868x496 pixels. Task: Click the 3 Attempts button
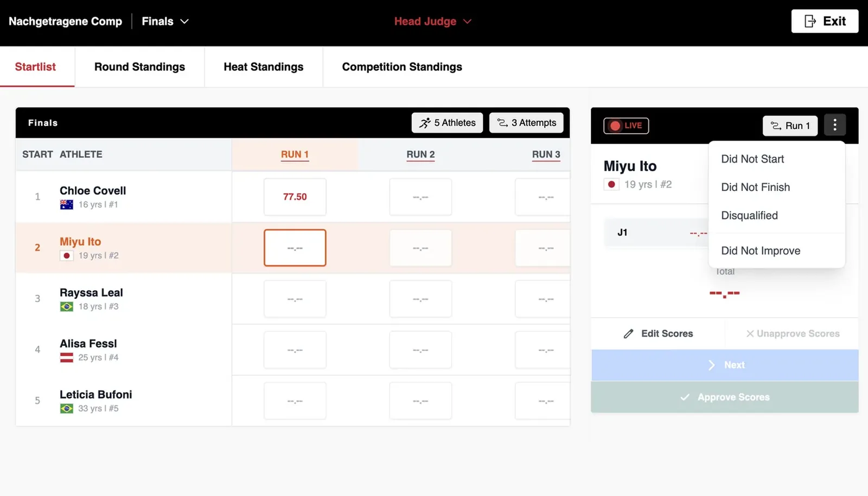coord(526,123)
